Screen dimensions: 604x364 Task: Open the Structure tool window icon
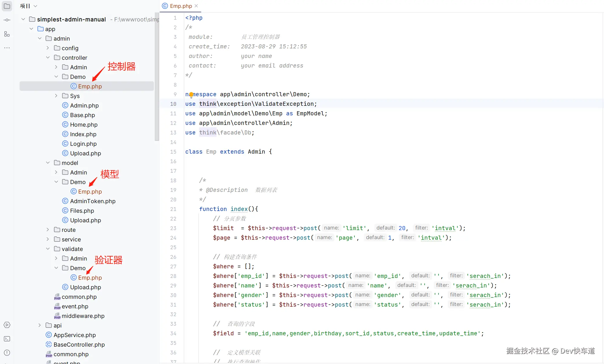pos(7,34)
